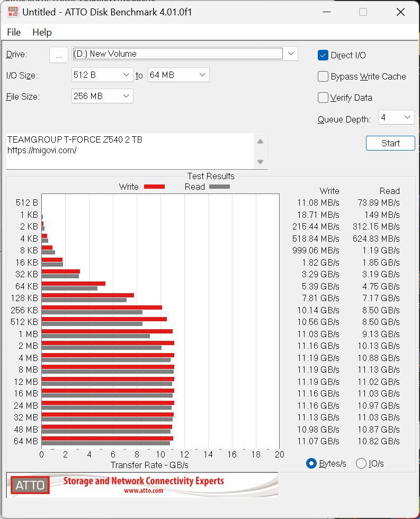
Task: Minimize the ATTO Disk Benchmark window
Action: tap(327, 12)
